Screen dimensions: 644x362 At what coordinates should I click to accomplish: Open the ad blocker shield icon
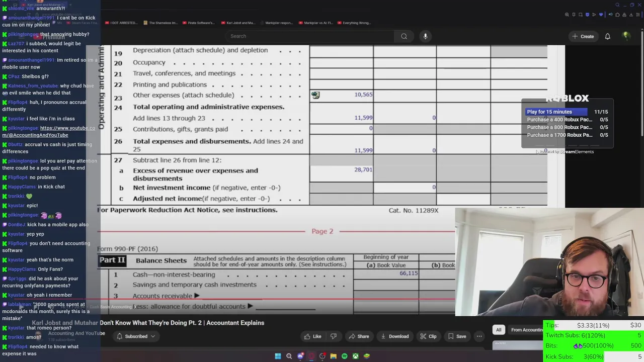[587, 15]
